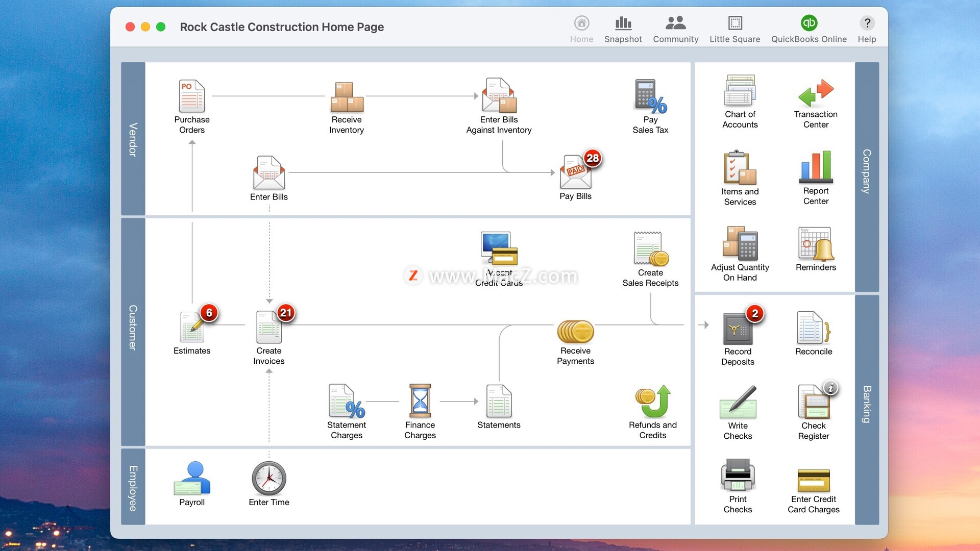Open Write Checks pen icon
The width and height of the screenshot is (980, 551).
coord(738,402)
